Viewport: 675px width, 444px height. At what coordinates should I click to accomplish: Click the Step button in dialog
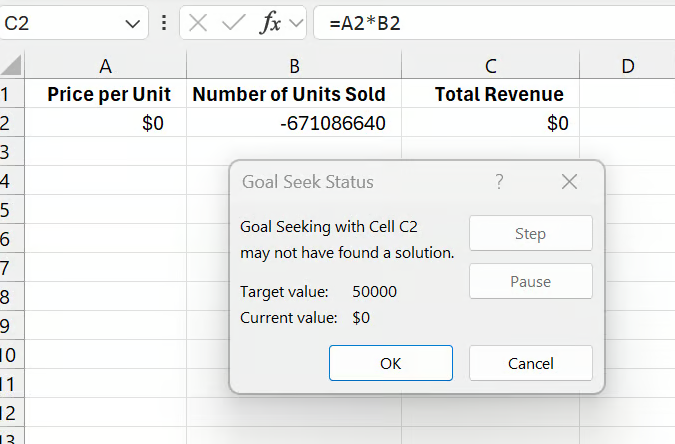coord(530,233)
